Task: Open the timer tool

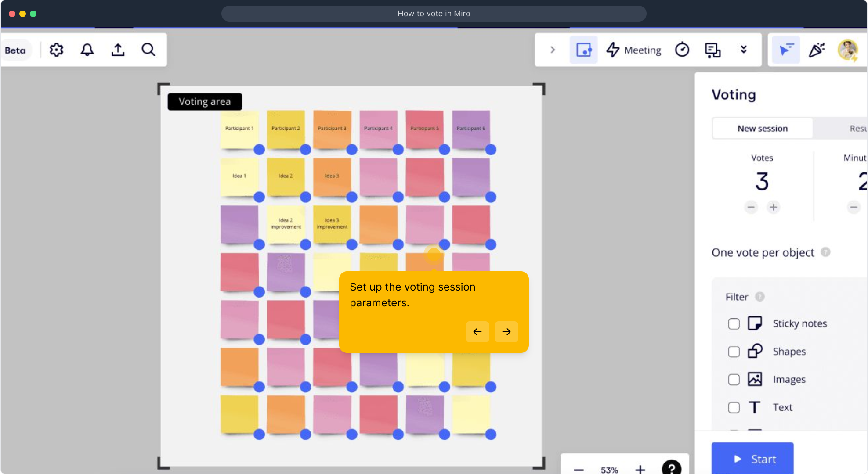Action: tap(682, 50)
